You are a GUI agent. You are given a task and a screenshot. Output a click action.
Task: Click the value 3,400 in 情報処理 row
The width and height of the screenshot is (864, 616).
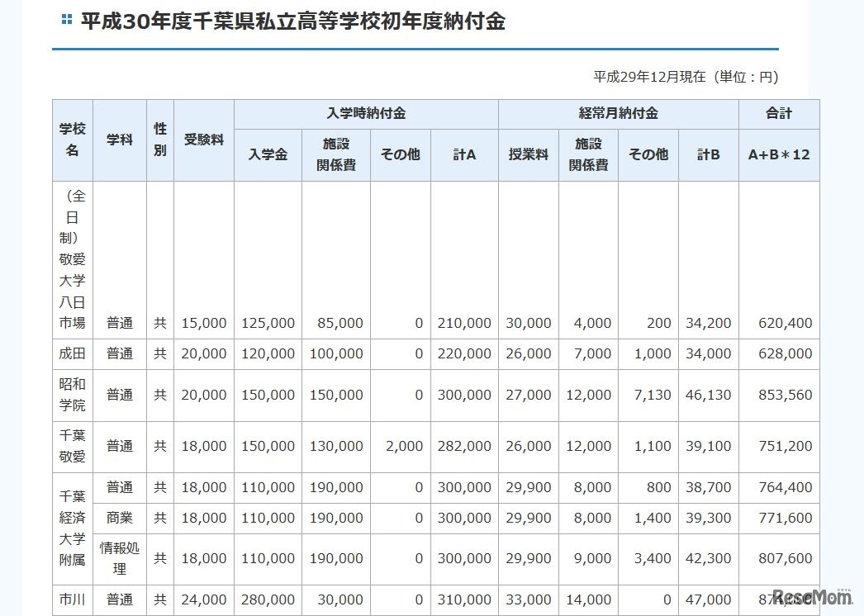coord(653,559)
